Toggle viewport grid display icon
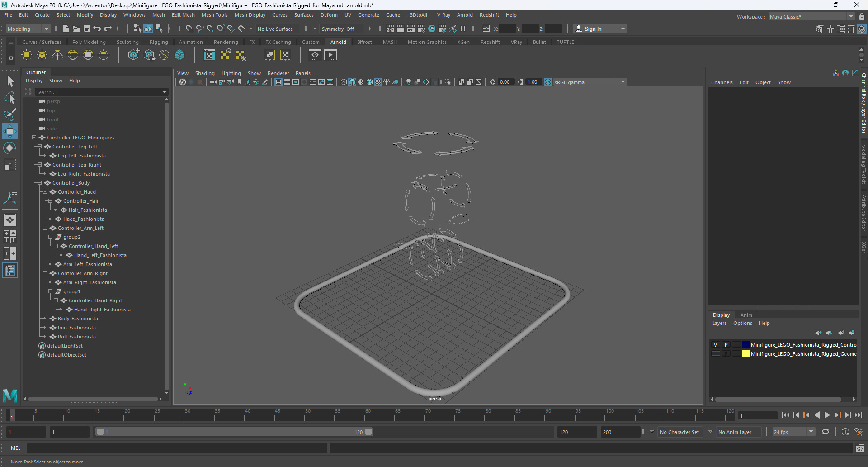Image resolution: width=868 pixels, height=467 pixels. [278, 82]
